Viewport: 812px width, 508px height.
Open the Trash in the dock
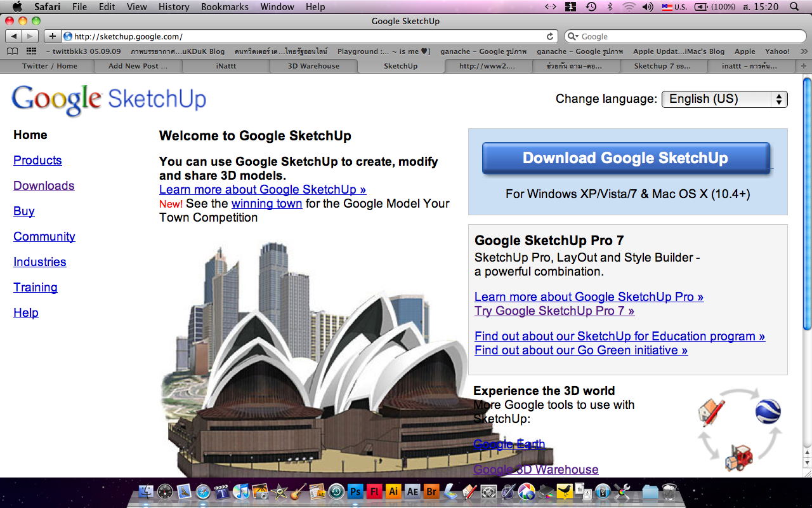pyautogui.click(x=669, y=491)
